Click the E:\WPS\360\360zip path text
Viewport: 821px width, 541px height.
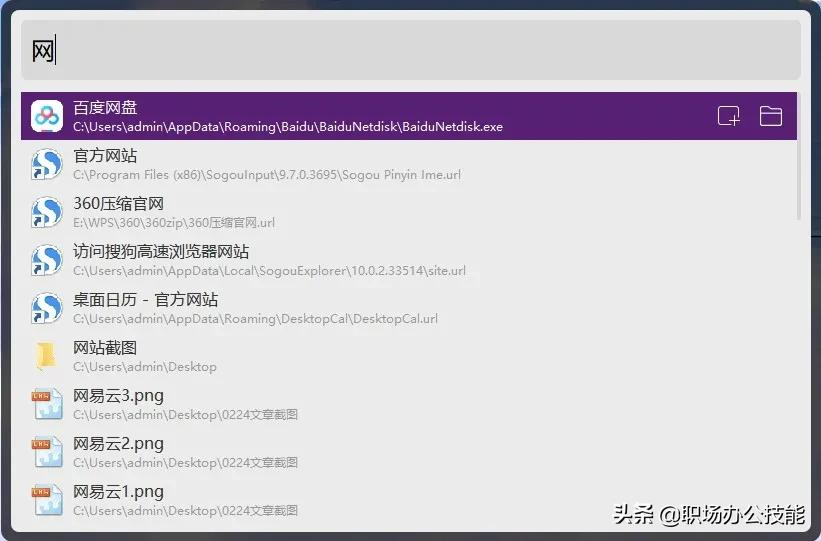pyautogui.click(x=174, y=223)
